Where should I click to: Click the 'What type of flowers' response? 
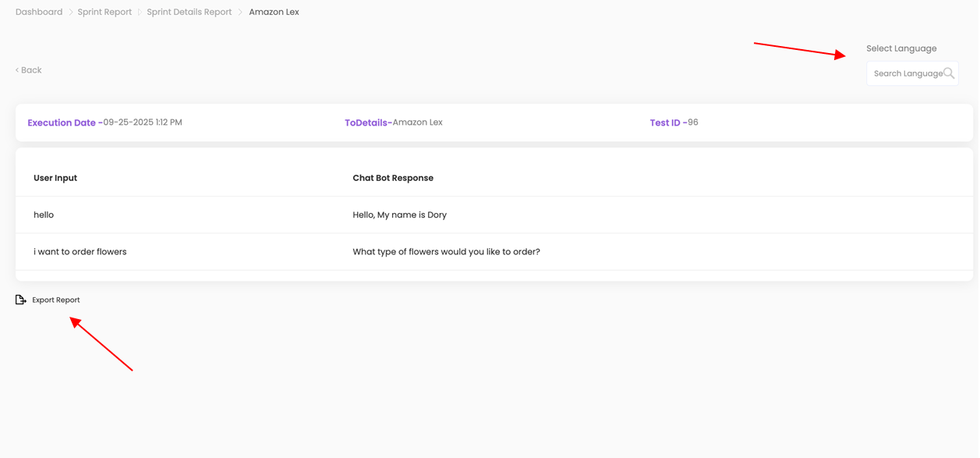click(x=446, y=252)
